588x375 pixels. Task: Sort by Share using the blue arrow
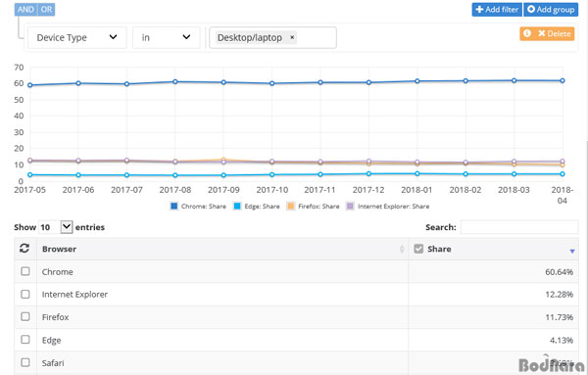(572, 251)
